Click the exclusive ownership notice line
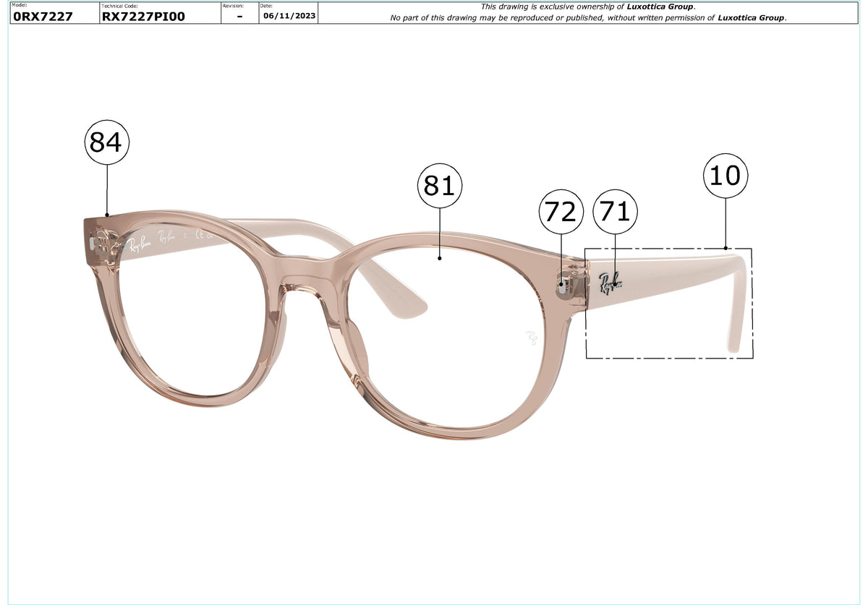 [588, 7]
